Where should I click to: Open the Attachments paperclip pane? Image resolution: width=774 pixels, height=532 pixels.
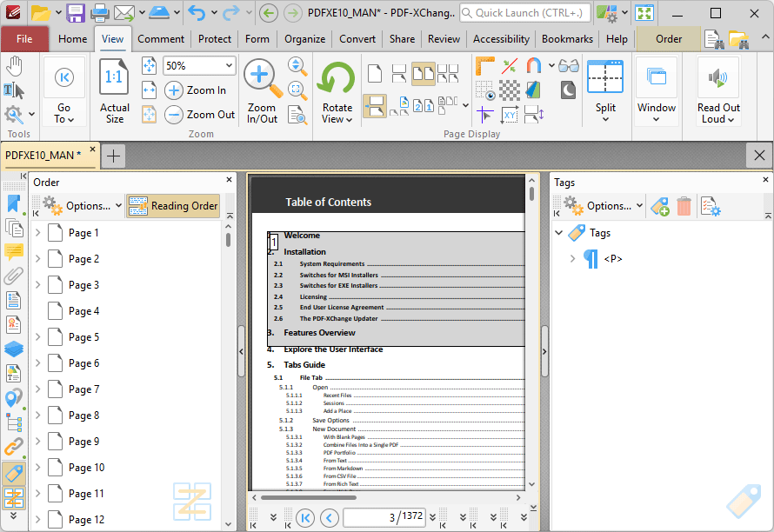(x=14, y=276)
